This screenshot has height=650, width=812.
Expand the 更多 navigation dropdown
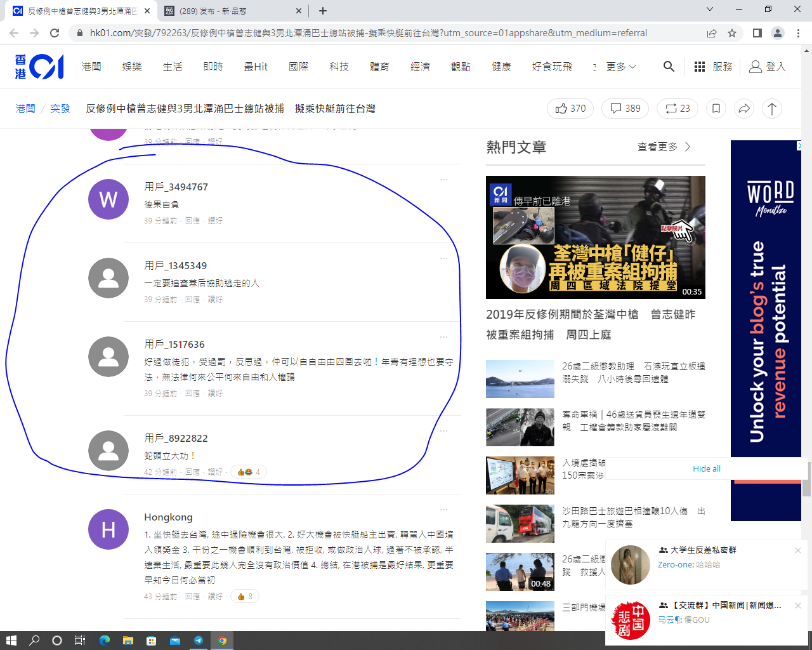(x=621, y=67)
